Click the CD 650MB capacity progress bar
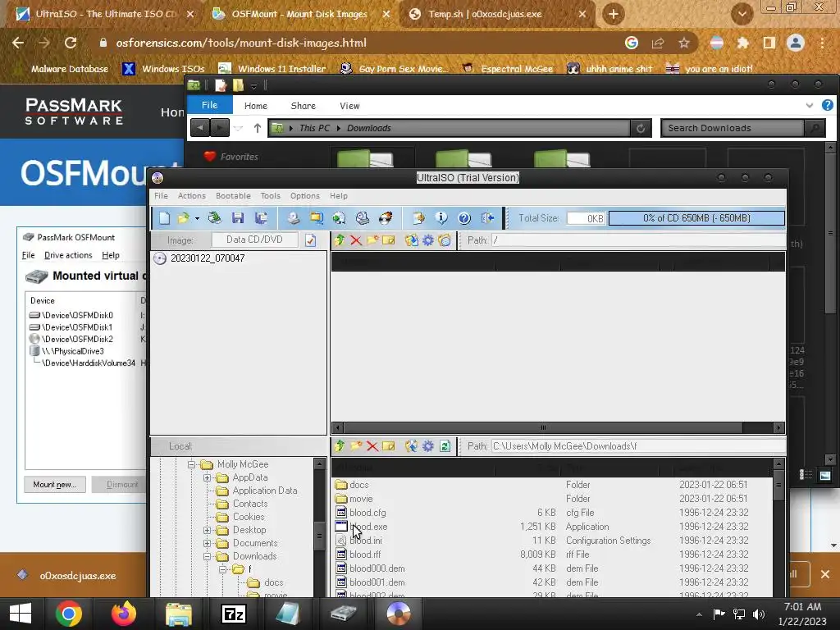Screen dimensions: 840x630 pyautogui.click(x=696, y=218)
